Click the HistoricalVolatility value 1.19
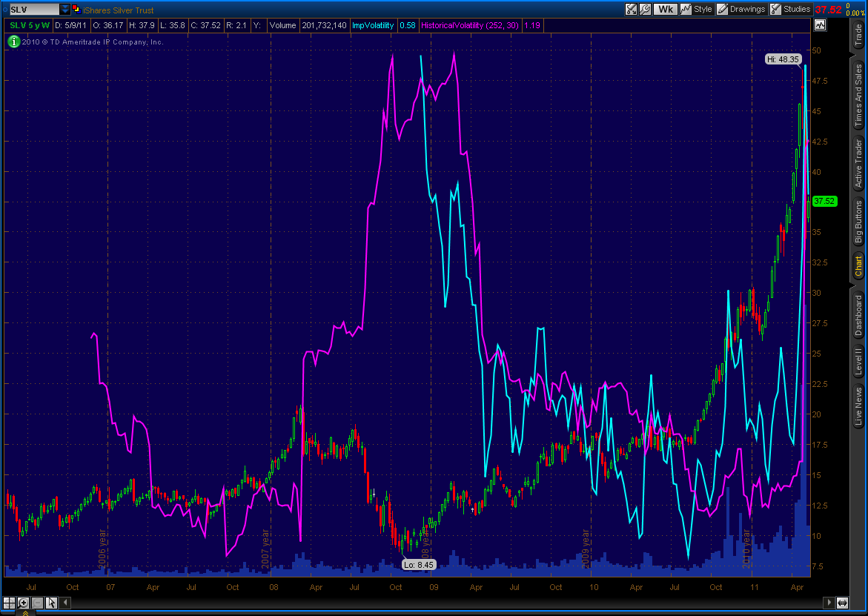868x616 pixels. pyautogui.click(x=532, y=25)
